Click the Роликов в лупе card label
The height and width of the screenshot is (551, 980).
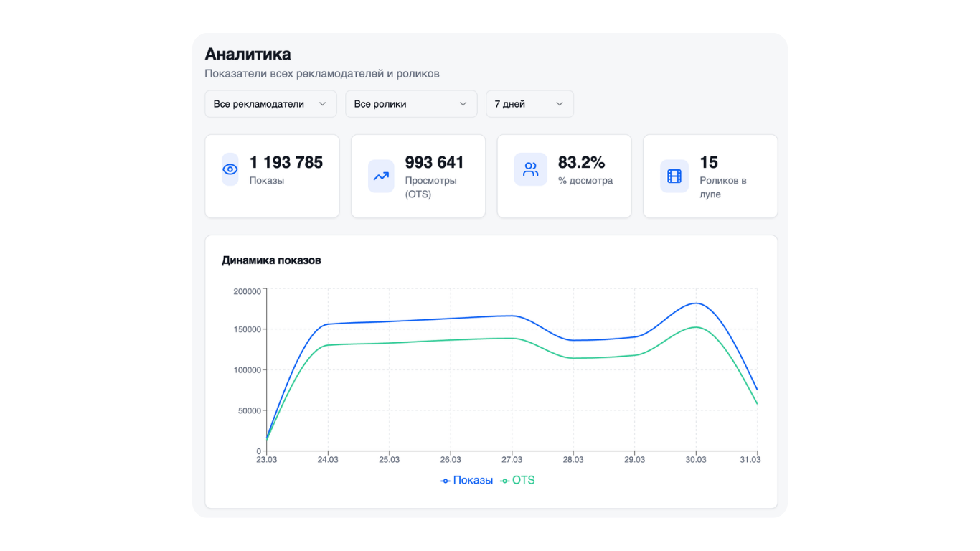[x=723, y=187]
